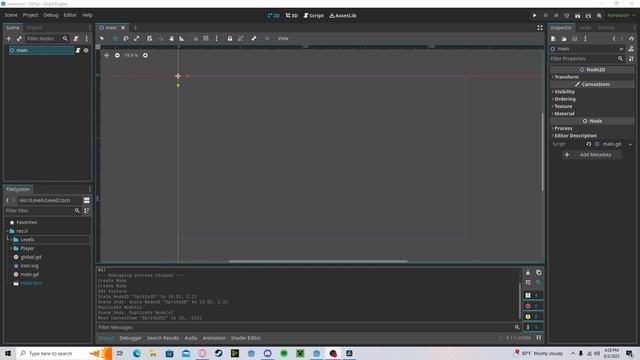This screenshot has width=640, height=360.
Task: Toggle error messages filter in Output
Action: [532, 306]
